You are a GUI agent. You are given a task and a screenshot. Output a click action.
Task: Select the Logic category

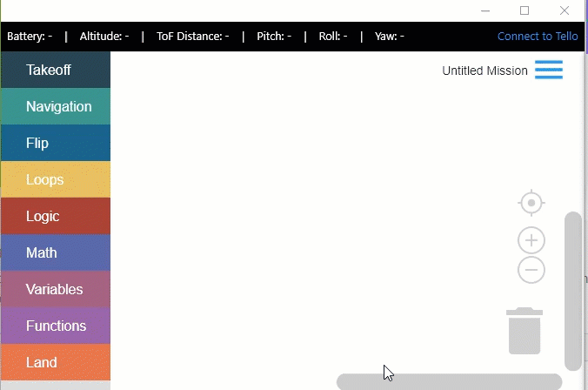[56, 216]
